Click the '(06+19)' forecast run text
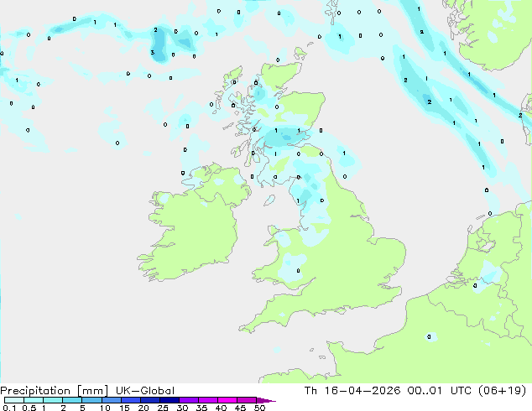This screenshot has width=532, height=411. [503, 391]
